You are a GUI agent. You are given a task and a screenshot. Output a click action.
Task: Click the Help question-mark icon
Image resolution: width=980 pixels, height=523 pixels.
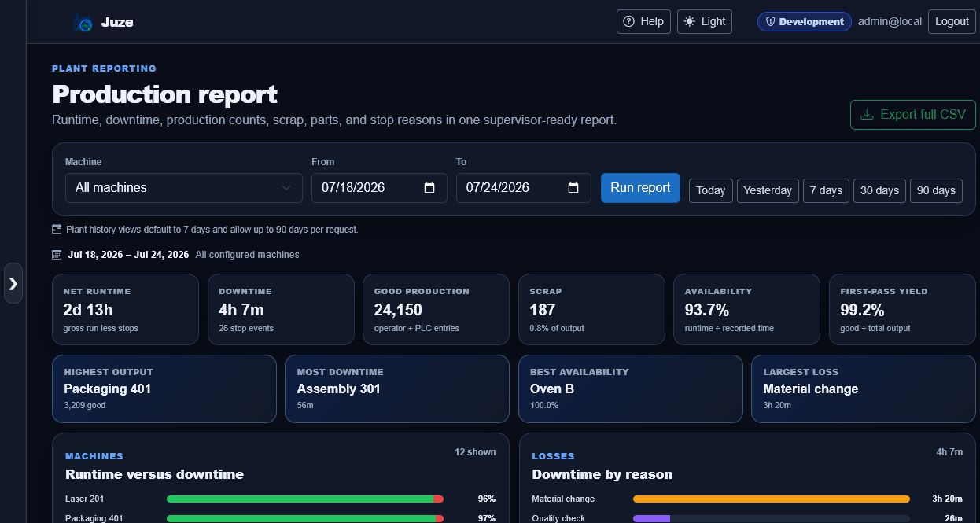[628, 22]
